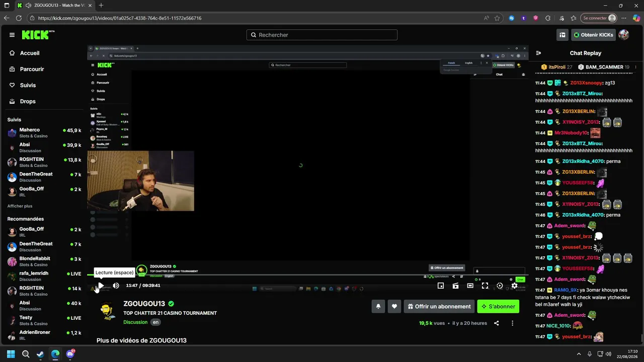Click BAM_SCAMMER in chat leaderboard

[x=604, y=67]
